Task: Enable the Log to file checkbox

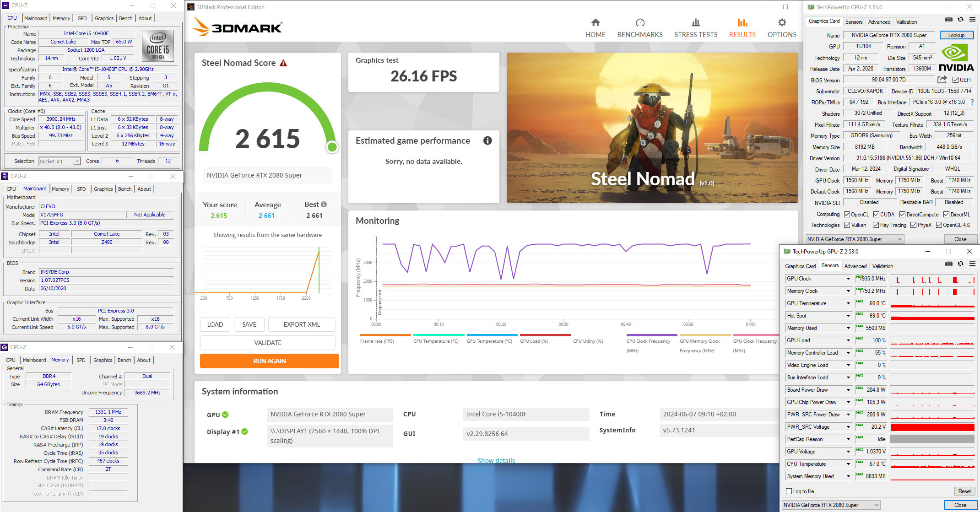Action: point(789,491)
